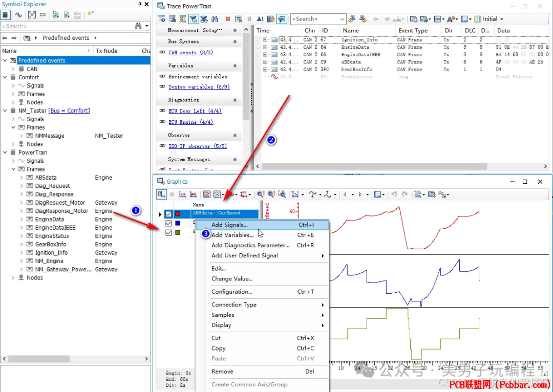The image size is (553, 392).
Task: Click the back arrow in Symbol Explorer navigation bar
Action: 5,38
